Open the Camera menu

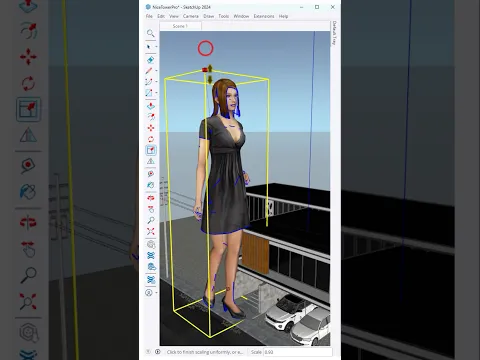point(191,16)
